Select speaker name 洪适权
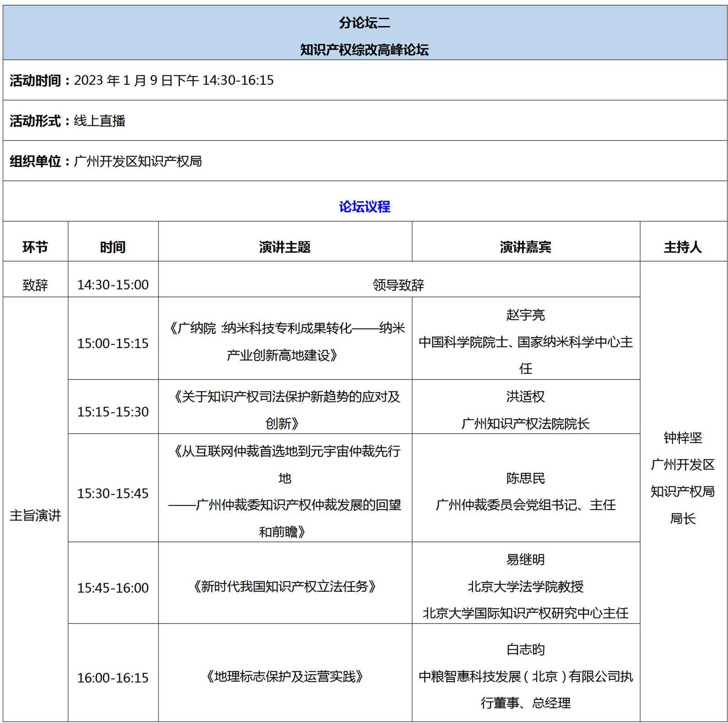Image resolution: width=728 pixels, height=723 pixels. pos(526,396)
